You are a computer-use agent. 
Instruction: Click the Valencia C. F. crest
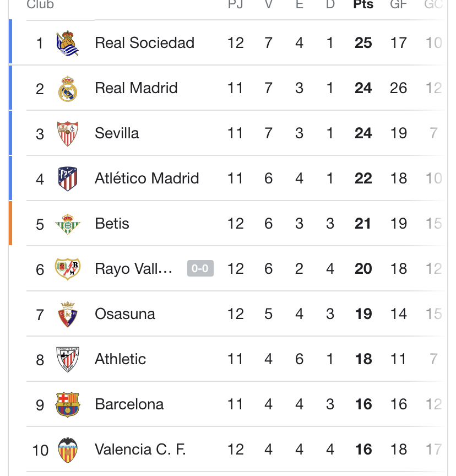point(67,450)
